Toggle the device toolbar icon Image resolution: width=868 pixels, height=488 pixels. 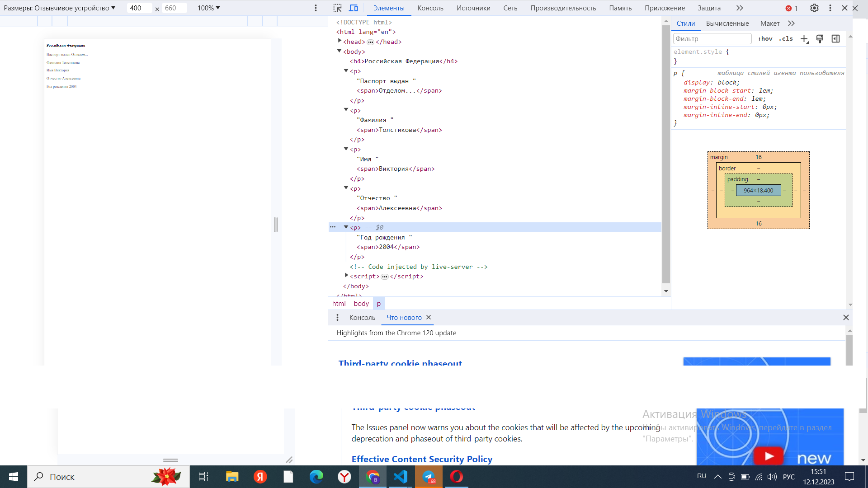pyautogui.click(x=354, y=8)
